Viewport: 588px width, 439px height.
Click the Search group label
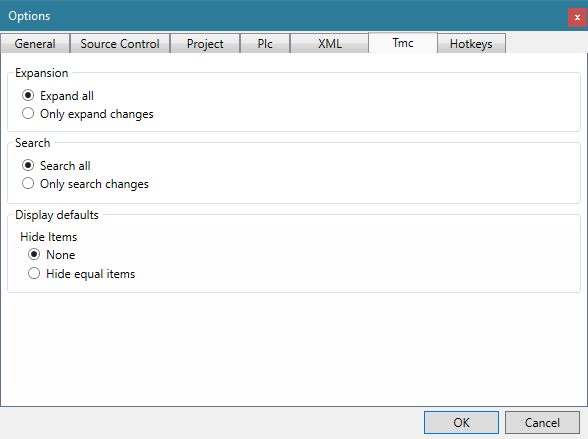(x=33, y=143)
